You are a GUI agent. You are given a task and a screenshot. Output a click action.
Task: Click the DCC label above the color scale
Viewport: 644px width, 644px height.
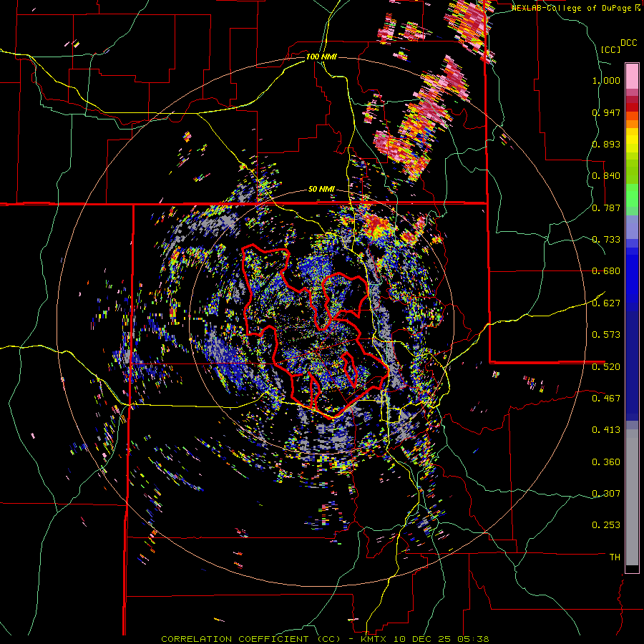click(629, 42)
